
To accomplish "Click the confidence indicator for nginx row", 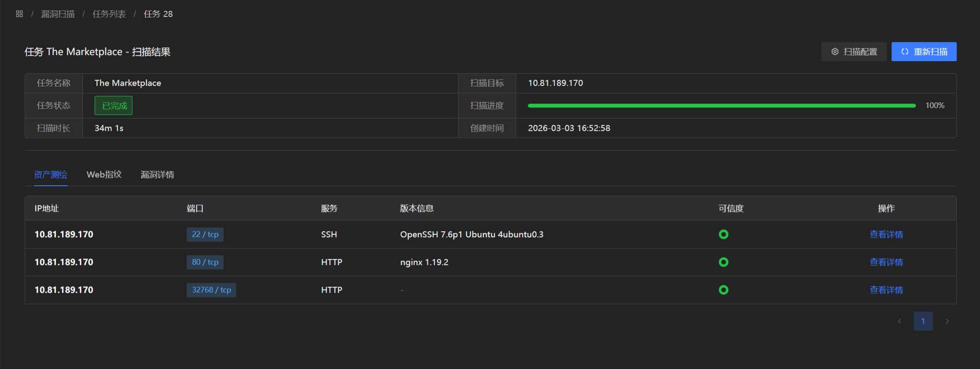I will (x=723, y=262).
